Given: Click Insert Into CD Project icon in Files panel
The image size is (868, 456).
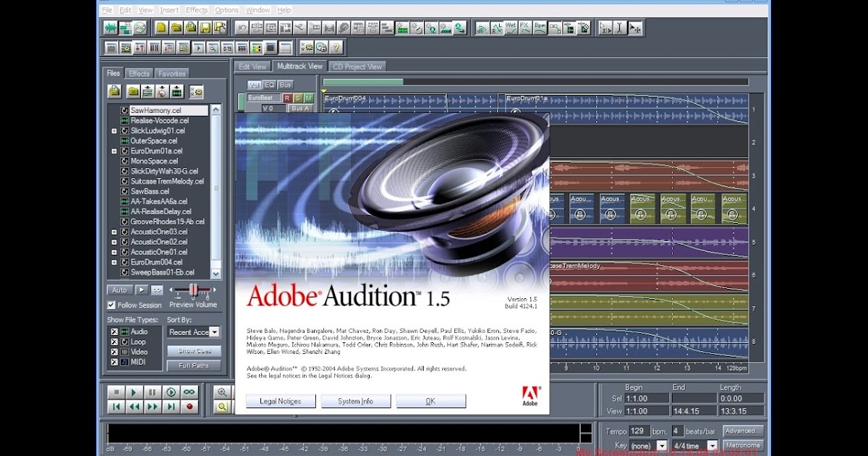Looking at the screenshot, I should [x=162, y=91].
